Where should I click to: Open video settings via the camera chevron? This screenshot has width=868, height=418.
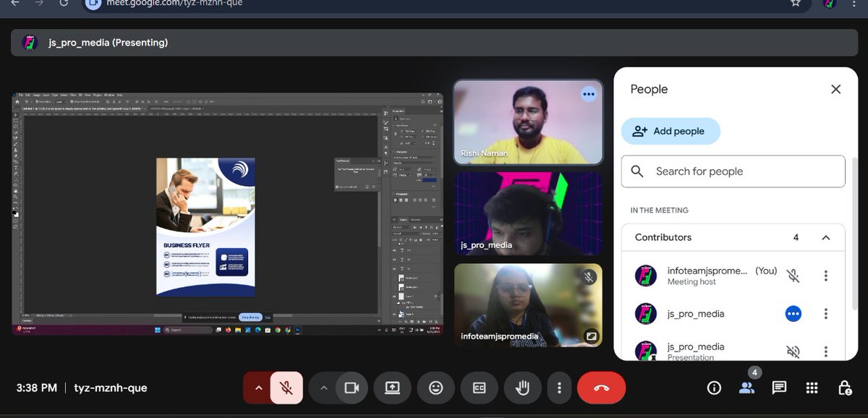click(x=324, y=388)
